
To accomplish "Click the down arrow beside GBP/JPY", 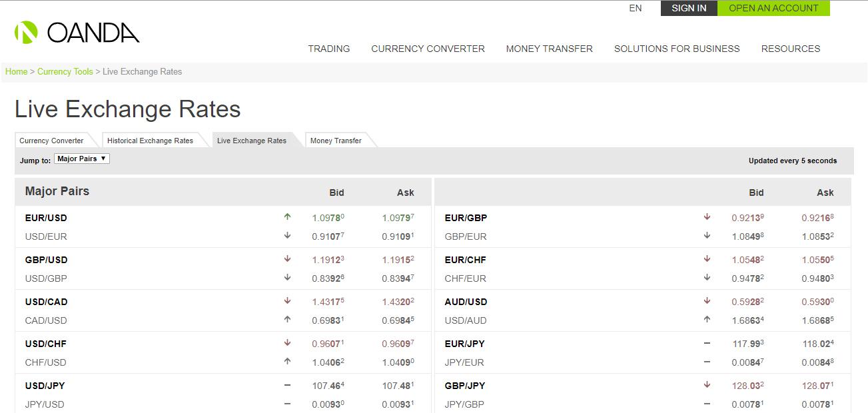I will pos(707,384).
